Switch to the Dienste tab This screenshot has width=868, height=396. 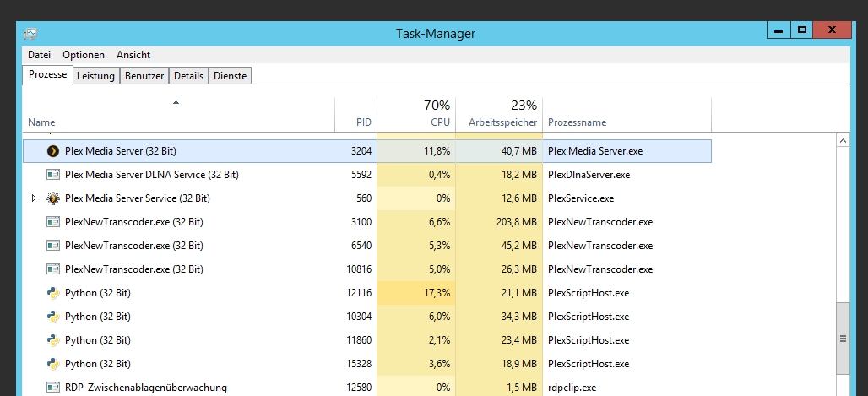click(231, 76)
